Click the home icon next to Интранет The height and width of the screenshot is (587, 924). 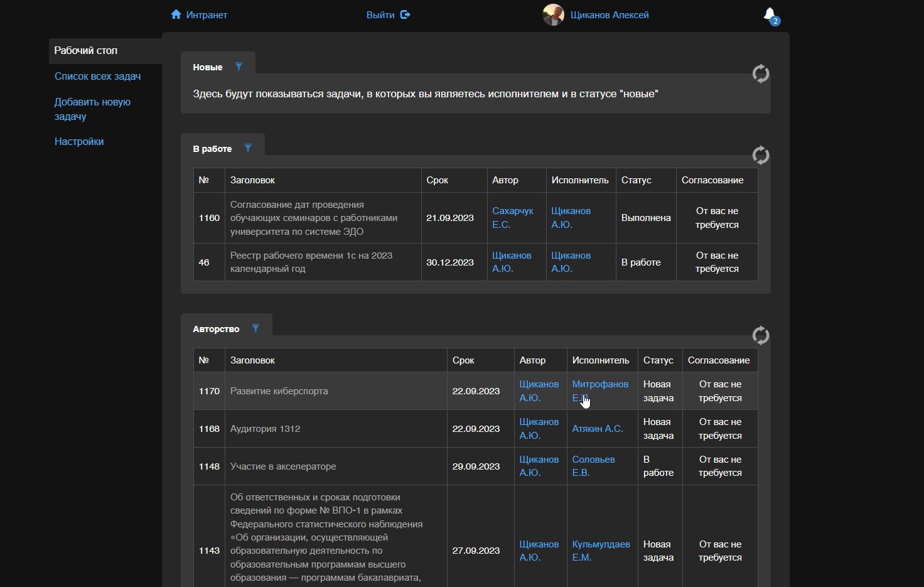pyautogui.click(x=176, y=14)
